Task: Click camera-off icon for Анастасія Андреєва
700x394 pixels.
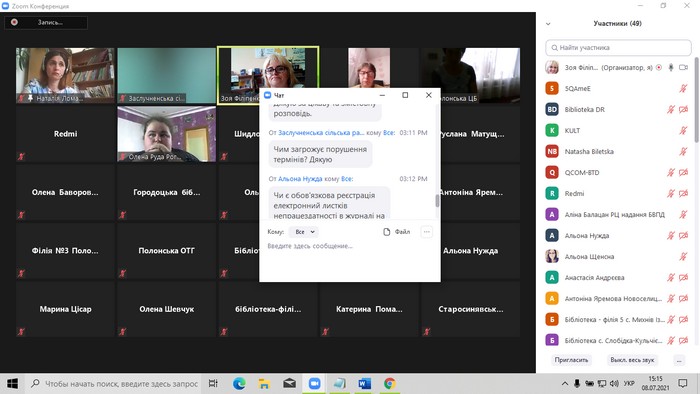Action: click(683, 277)
